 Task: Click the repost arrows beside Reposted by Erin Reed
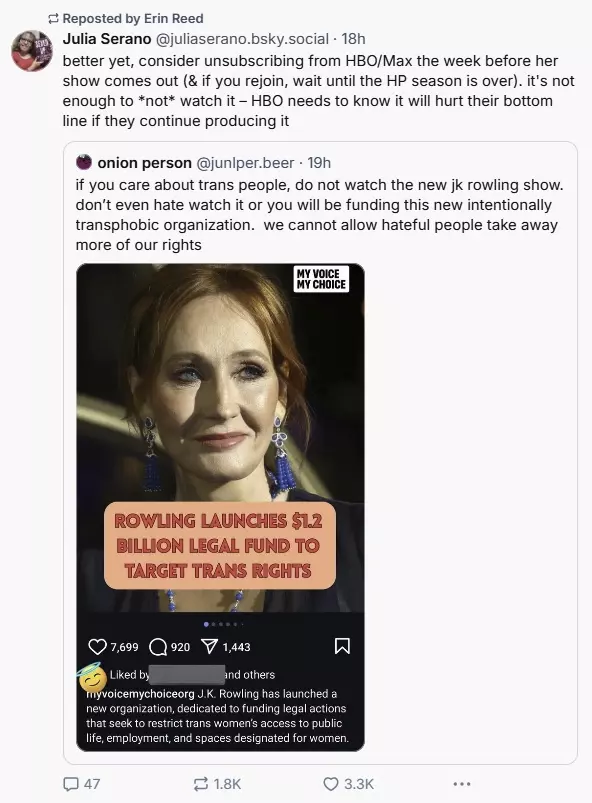[53, 19]
